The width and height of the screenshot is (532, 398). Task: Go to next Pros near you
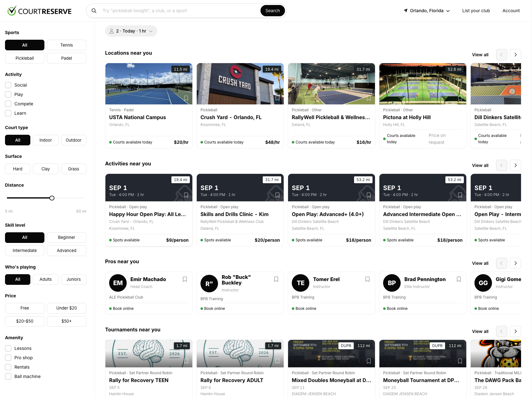point(515,263)
